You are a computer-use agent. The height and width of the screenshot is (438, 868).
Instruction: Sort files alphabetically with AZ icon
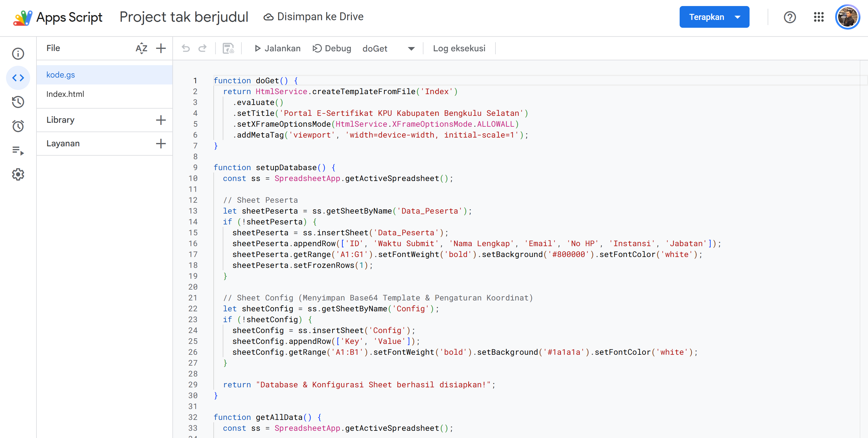(142, 48)
